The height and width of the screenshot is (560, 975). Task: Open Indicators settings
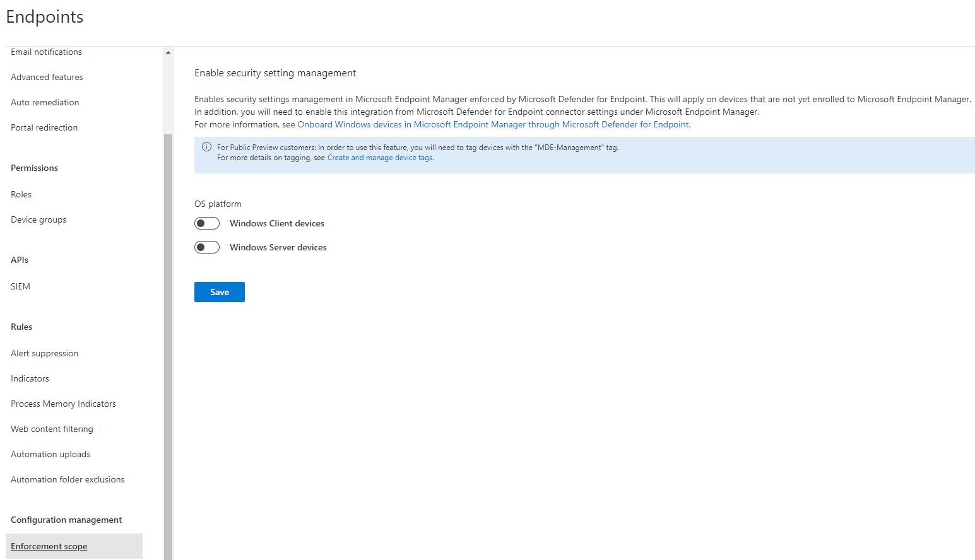30,378
